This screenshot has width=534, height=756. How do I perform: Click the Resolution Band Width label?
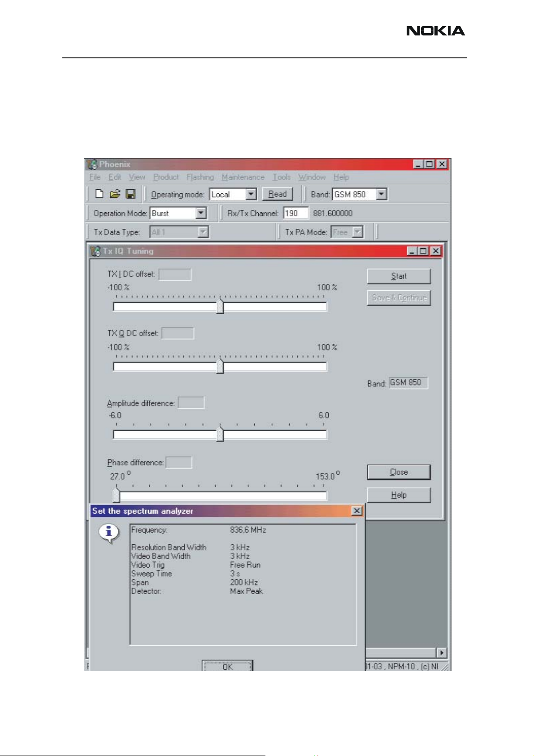point(169,547)
